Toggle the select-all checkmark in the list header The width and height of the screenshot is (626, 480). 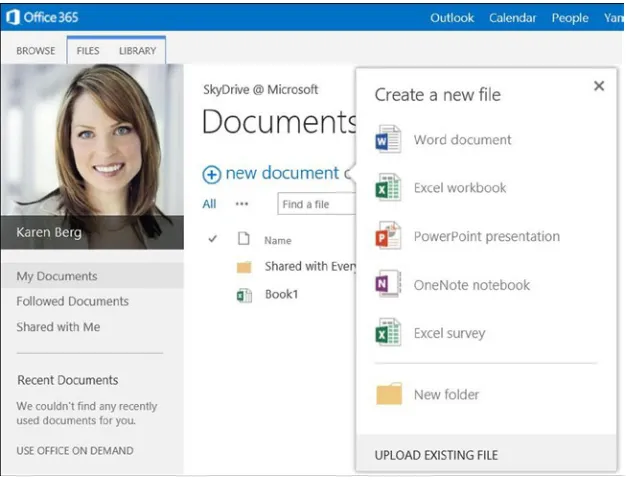coord(212,239)
